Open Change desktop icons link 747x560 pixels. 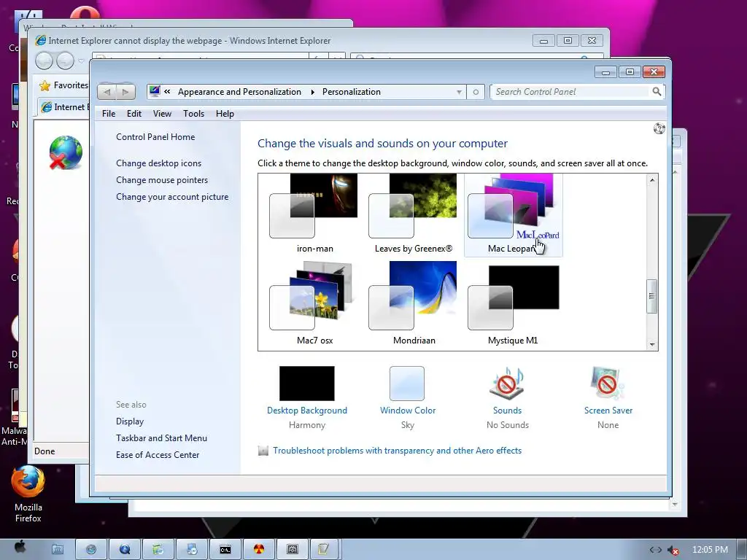[158, 163]
